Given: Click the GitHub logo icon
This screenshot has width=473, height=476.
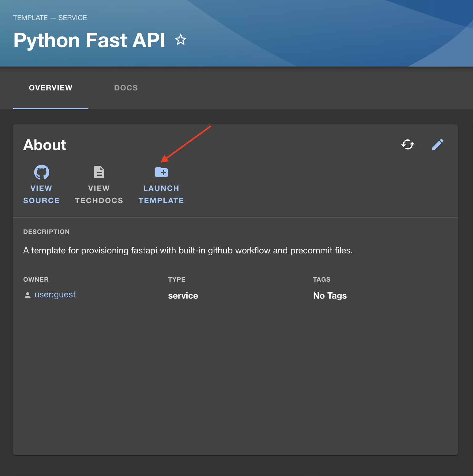Looking at the screenshot, I should 41,172.
